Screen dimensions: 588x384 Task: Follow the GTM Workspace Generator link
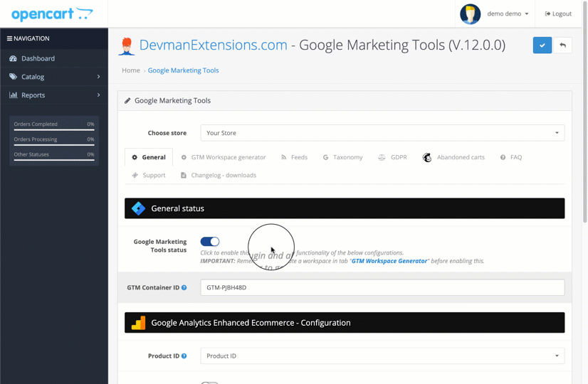click(x=389, y=261)
